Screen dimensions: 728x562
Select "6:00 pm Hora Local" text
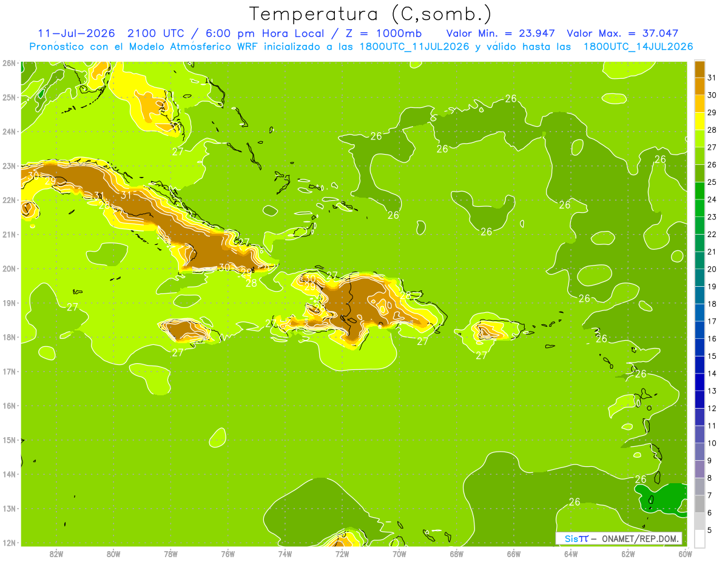(264, 33)
